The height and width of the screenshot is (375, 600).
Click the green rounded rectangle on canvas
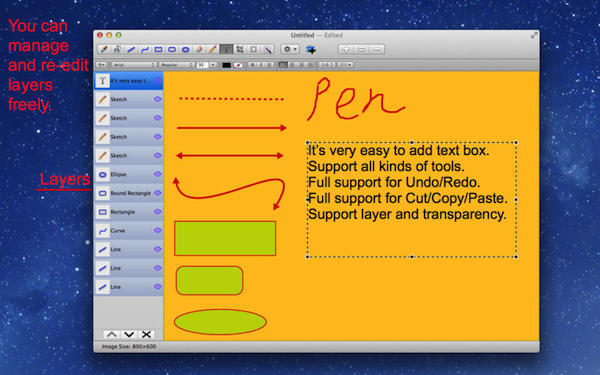(209, 280)
